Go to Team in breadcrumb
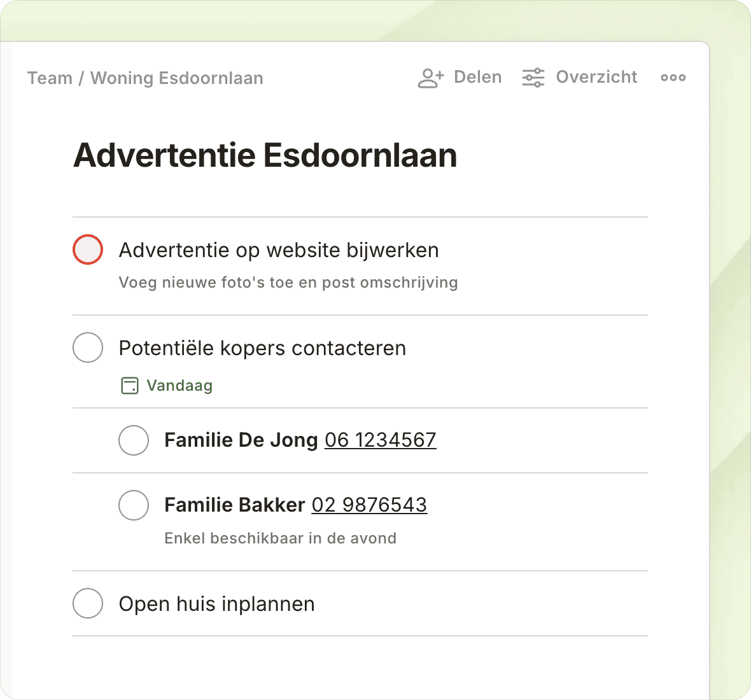The image size is (751, 700). tap(50, 78)
